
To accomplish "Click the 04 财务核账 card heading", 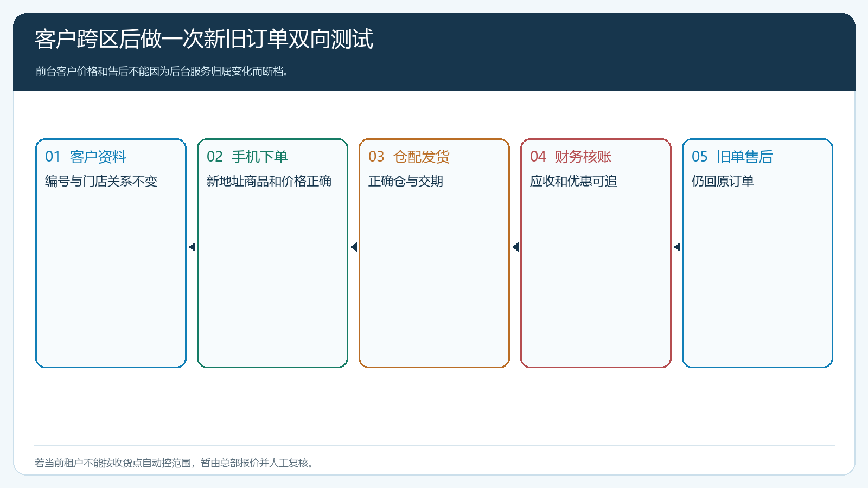I will pos(571,157).
